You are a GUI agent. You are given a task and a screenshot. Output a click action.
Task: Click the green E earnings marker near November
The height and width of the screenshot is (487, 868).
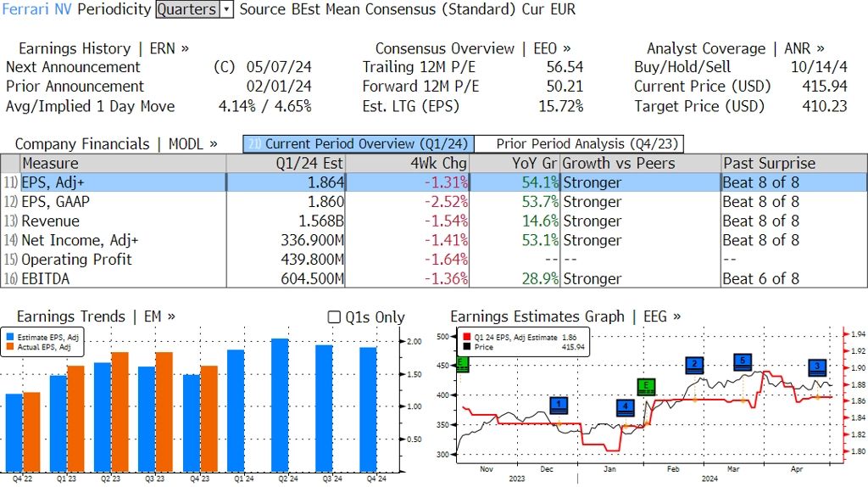(462, 364)
